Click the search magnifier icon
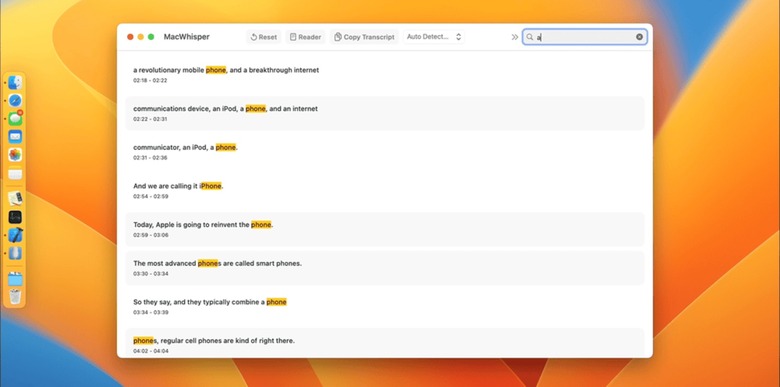The height and width of the screenshot is (387, 780). point(530,37)
